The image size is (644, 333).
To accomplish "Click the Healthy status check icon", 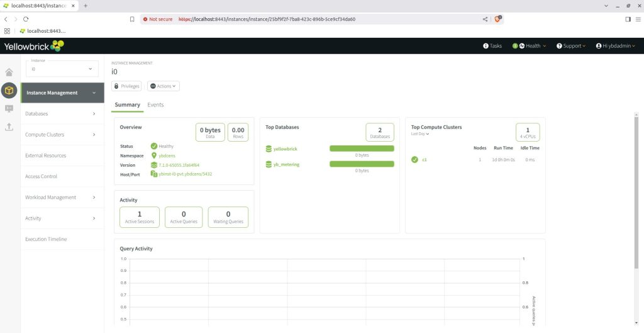I will (x=154, y=146).
